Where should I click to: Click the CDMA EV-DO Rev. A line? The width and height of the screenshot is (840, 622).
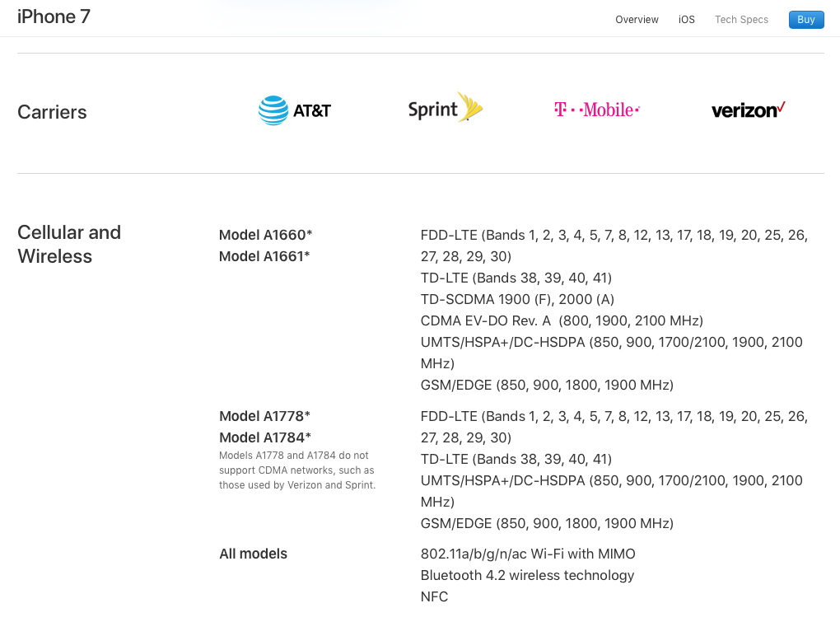[x=562, y=320]
